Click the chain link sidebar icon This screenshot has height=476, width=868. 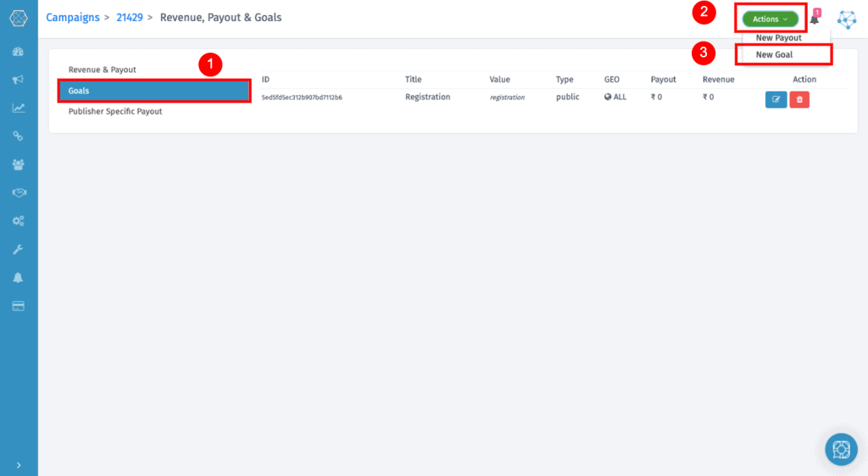pos(18,136)
